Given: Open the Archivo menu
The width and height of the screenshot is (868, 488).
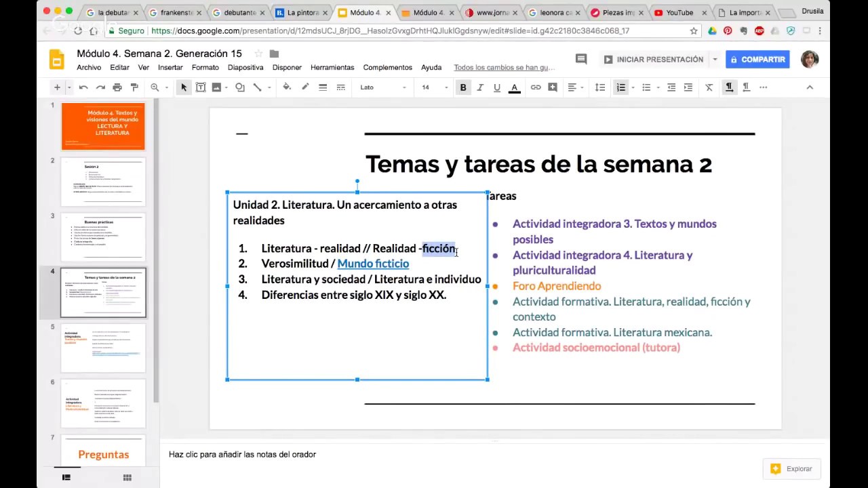Looking at the screenshot, I should tap(89, 68).
